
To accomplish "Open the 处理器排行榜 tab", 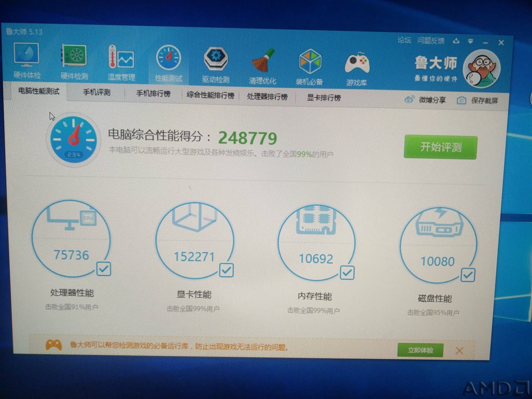I will point(268,97).
